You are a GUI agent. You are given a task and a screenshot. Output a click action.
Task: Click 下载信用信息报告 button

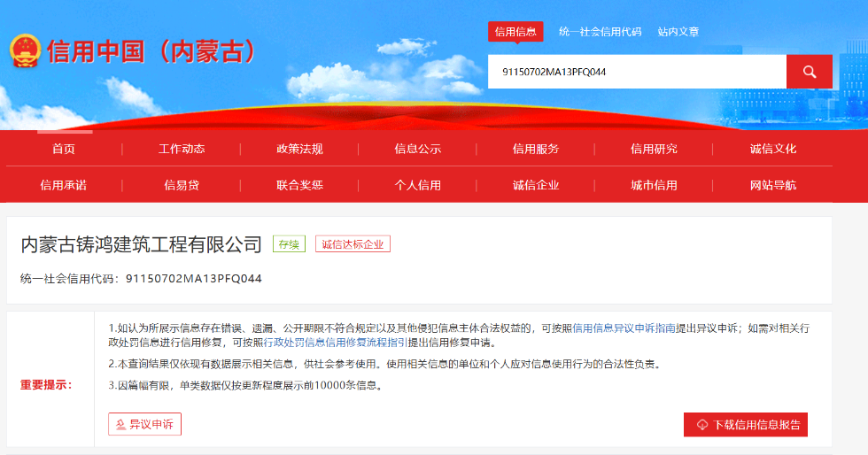pos(746,425)
